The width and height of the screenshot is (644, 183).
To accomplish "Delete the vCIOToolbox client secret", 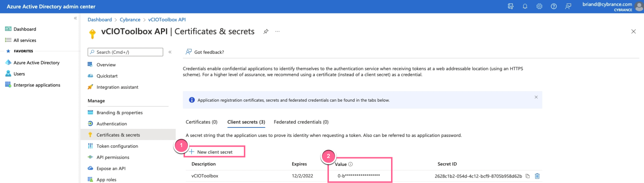I will [537, 176].
